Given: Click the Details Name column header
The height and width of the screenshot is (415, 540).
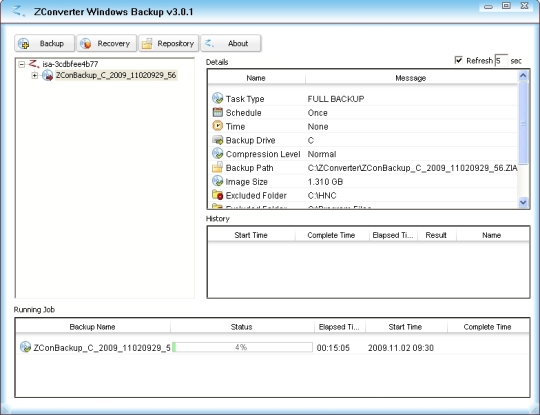Looking at the screenshot, I should click(x=256, y=78).
